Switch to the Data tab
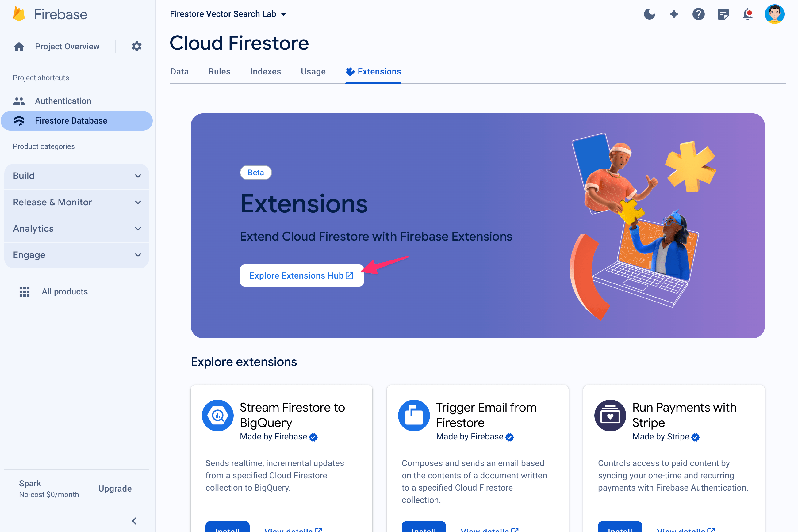 pyautogui.click(x=179, y=72)
